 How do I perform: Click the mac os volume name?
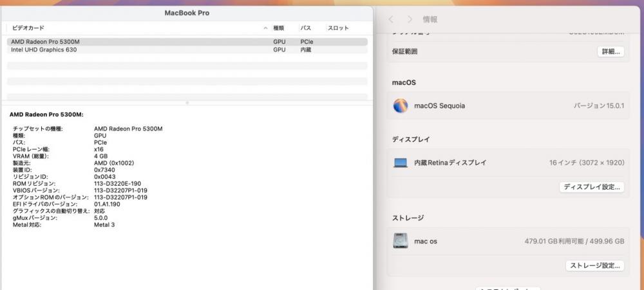(x=426, y=241)
